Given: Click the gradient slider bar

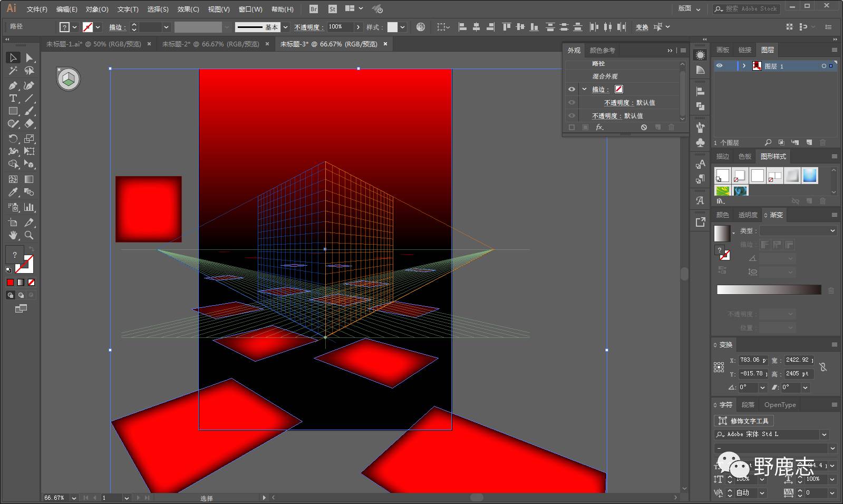Looking at the screenshot, I should pos(769,290).
